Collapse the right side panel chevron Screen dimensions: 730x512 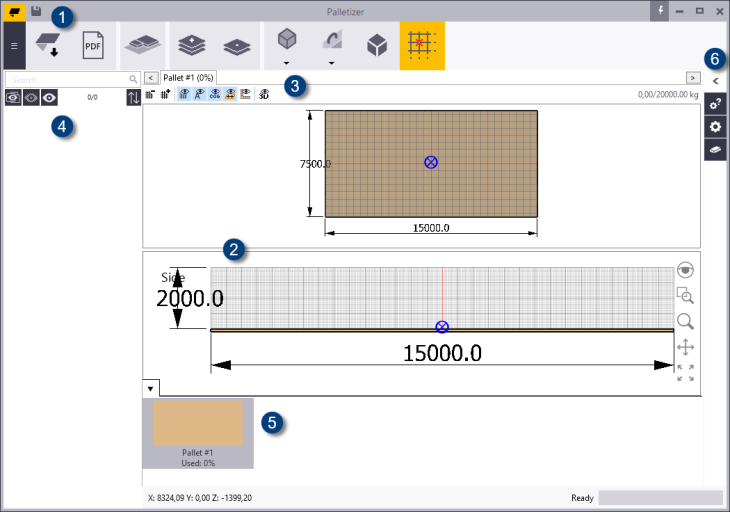[716, 81]
